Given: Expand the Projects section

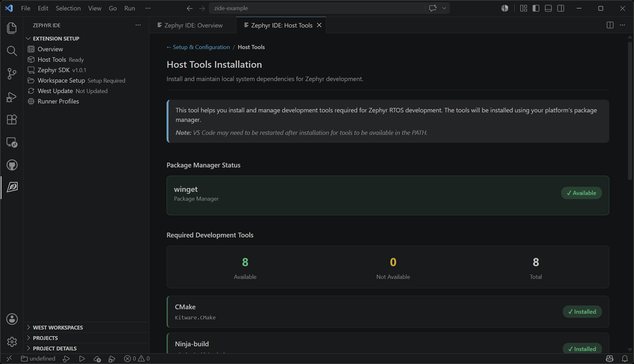Looking at the screenshot, I should click(x=86, y=338).
